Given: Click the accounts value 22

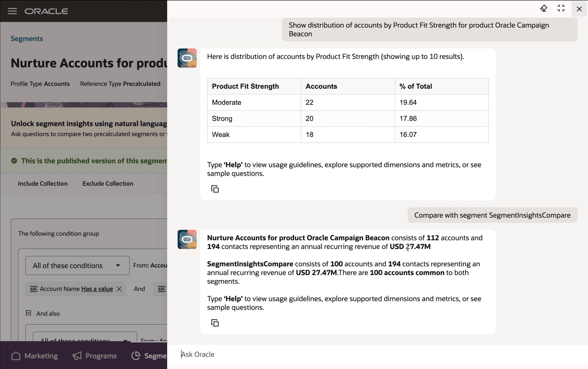Looking at the screenshot, I should coord(309,102).
